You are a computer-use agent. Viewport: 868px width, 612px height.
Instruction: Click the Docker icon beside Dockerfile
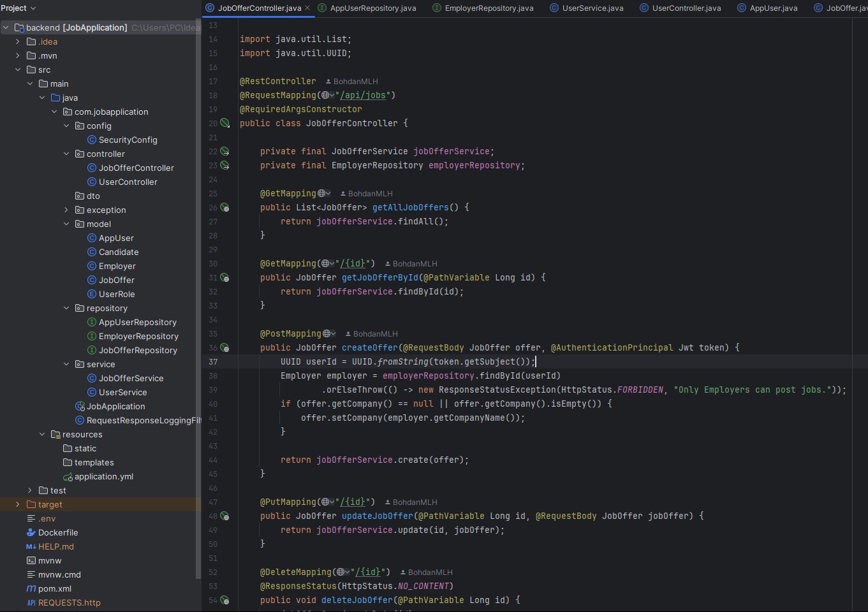(x=30, y=532)
